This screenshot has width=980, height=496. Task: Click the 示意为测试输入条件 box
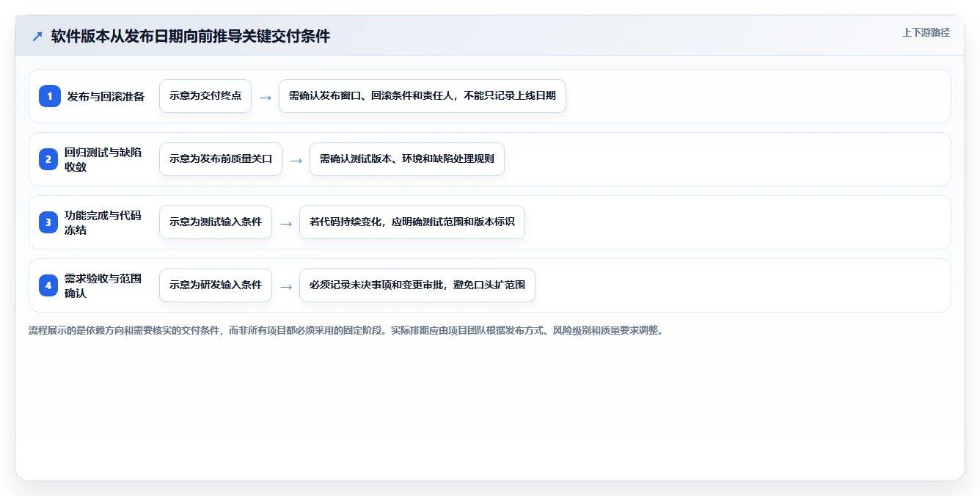coord(216,222)
